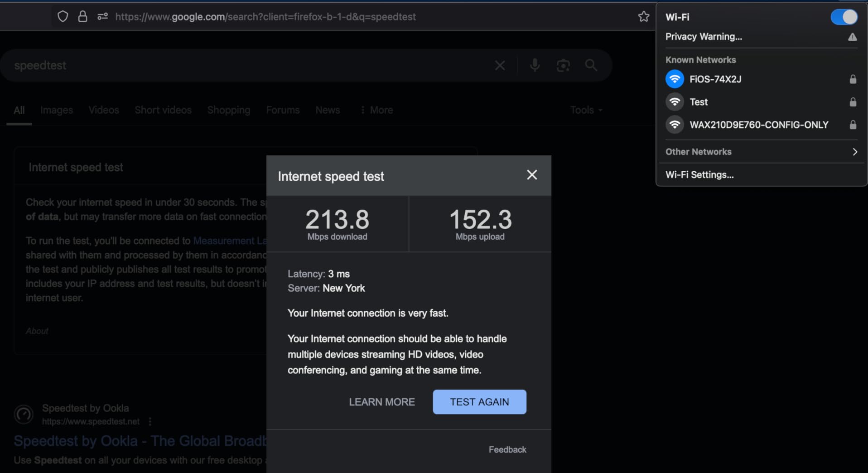Clear the search box with X icon

[500, 66]
